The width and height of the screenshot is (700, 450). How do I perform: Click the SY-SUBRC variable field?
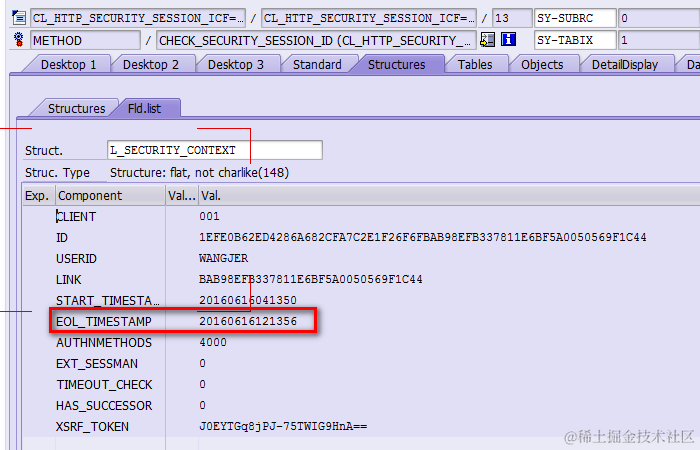(x=575, y=18)
